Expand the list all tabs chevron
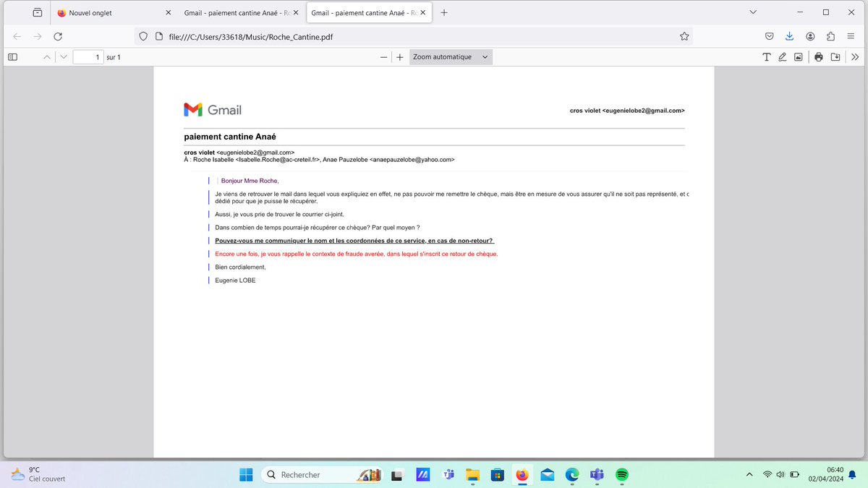 click(x=753, y=12)
